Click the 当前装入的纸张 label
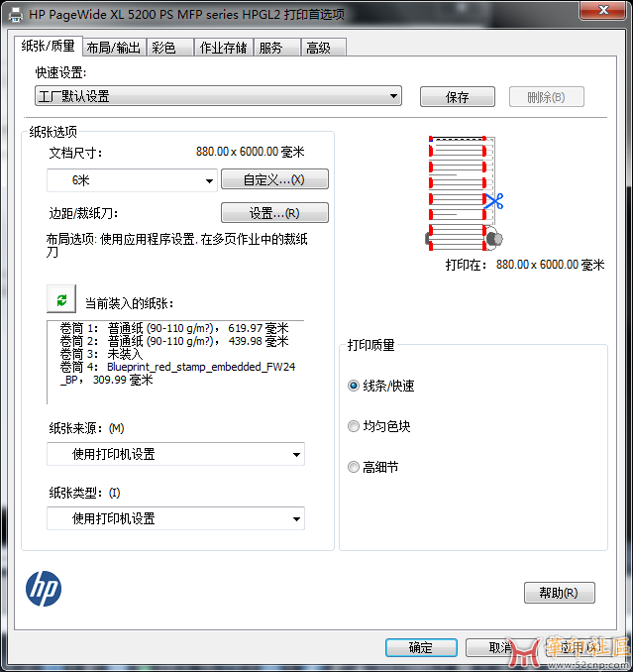 point(129,303)
